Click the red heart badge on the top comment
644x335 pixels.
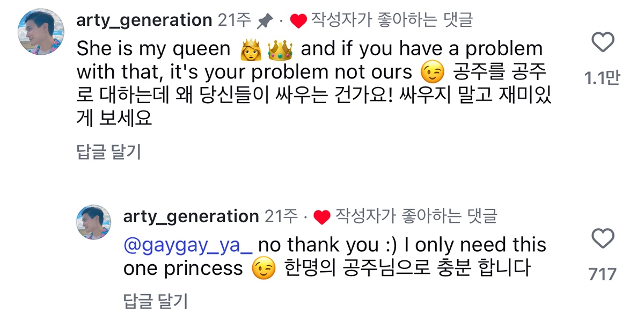pos(298,21)
